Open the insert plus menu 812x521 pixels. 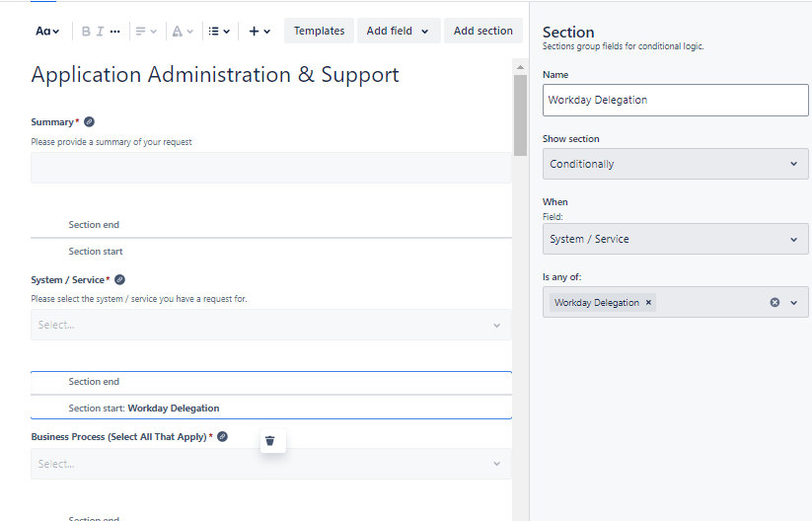259,31
